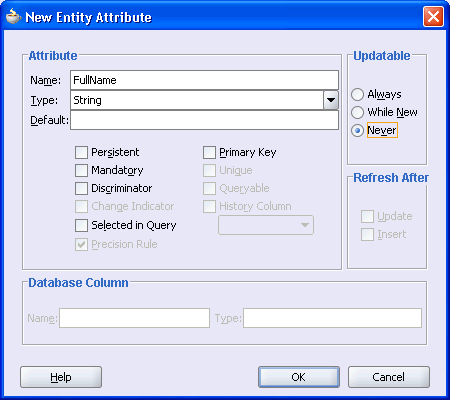Click the Default: label

tap(49, 120)
